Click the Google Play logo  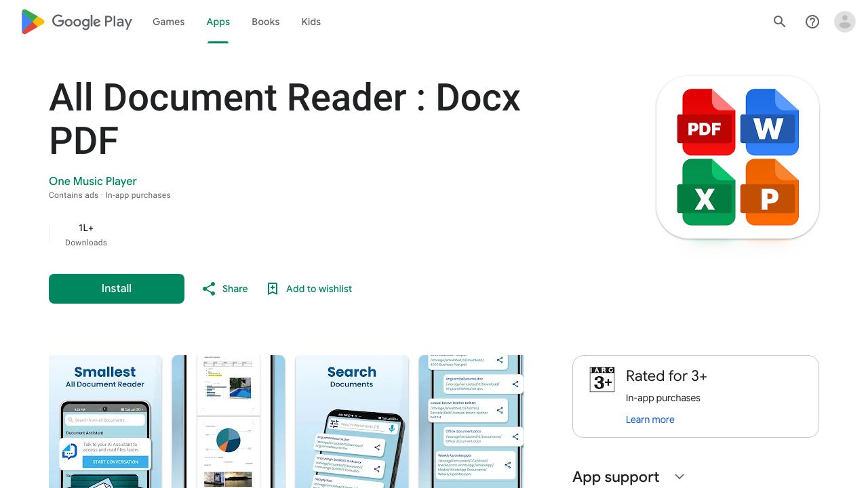pyautogui.click(x=77, y=22)
